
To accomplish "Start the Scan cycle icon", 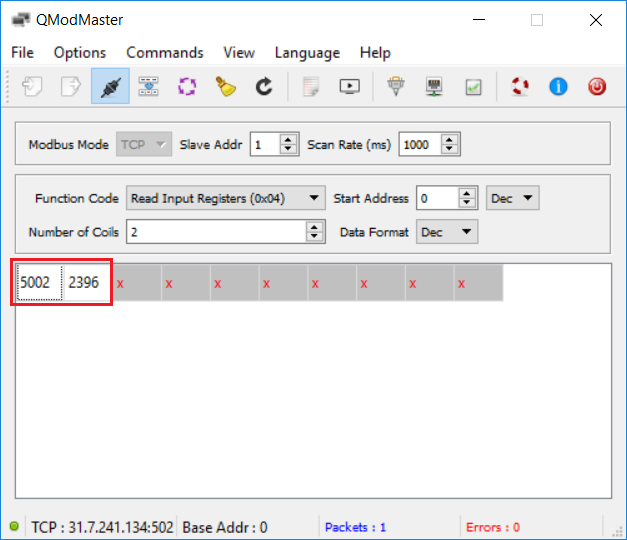I will (x=187, y=86).
